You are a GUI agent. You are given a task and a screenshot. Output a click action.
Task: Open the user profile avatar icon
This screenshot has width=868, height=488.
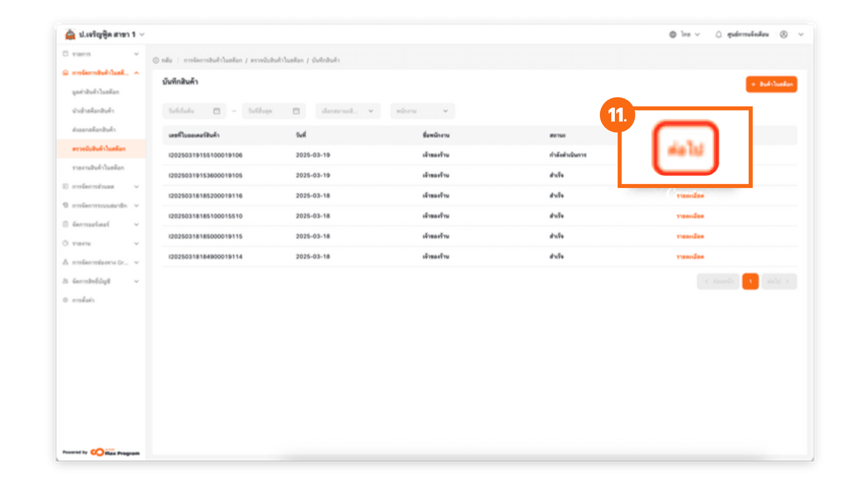pos(784,34)
